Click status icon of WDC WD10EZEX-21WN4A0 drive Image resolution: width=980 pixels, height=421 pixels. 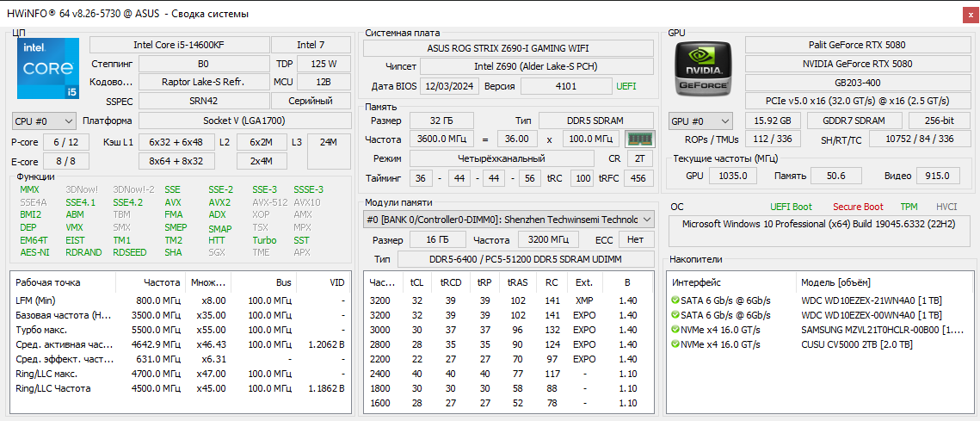coord(675,300)
